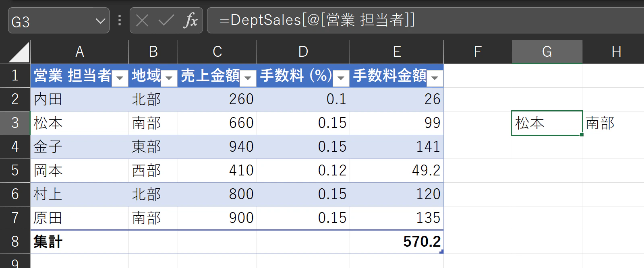Click commission amount 120
This screenshot has width=644, height=268.
coord(397,194)
